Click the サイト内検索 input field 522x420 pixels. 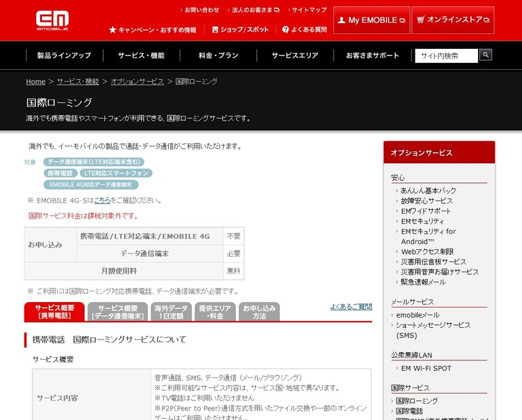(x=446, y=56)
